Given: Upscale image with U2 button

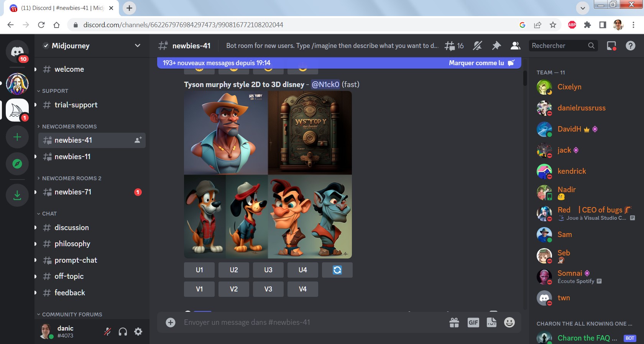Looking at the screenshot, I should (234, 270).
